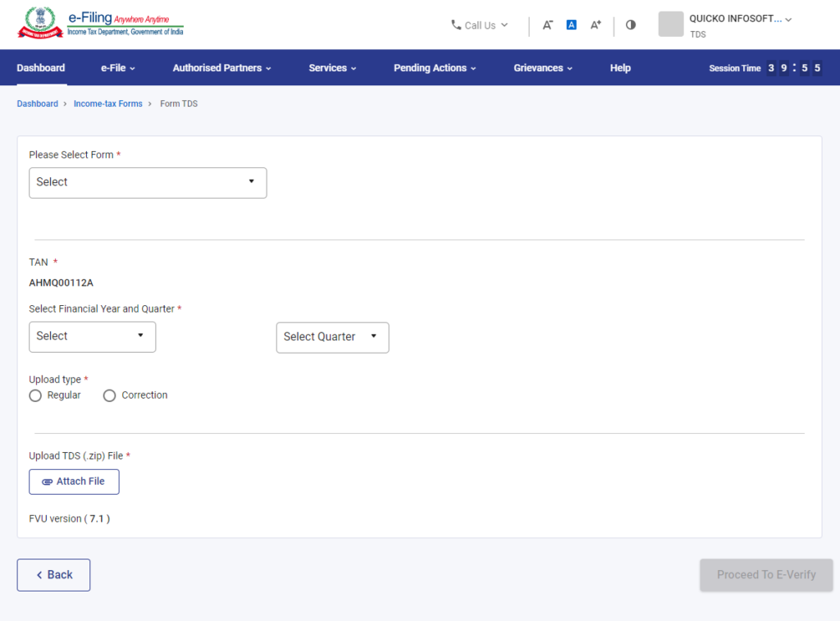Click the Back button

[x=53, y=575]
